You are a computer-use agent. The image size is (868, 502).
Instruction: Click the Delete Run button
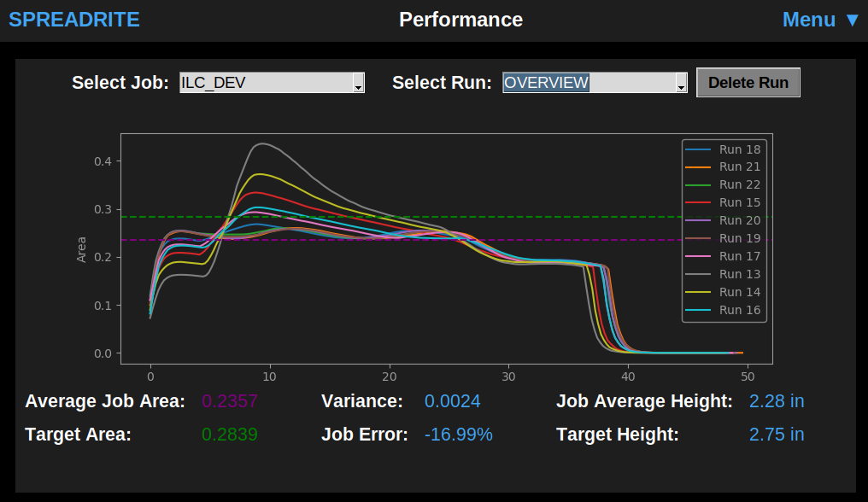pos(748,82)
